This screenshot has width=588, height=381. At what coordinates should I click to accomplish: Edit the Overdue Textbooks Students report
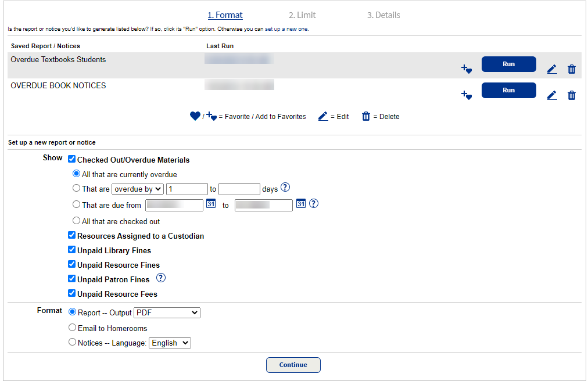pos(551,69)
